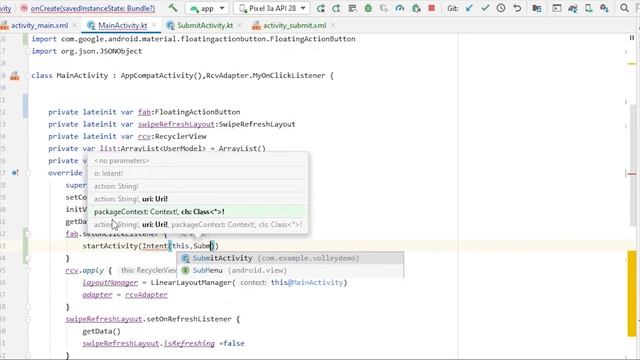Close the SubmitActivity.kt tab

tap(239, 25)
